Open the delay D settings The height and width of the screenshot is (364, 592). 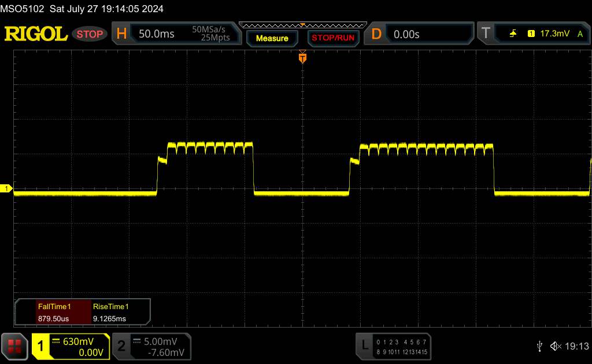376,34
